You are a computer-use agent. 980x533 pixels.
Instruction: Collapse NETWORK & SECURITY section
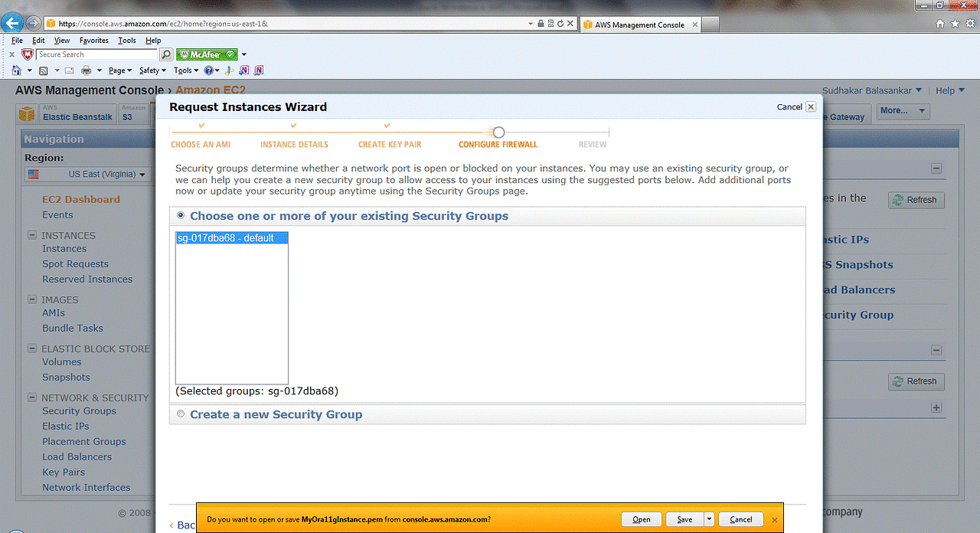(32, 397)
